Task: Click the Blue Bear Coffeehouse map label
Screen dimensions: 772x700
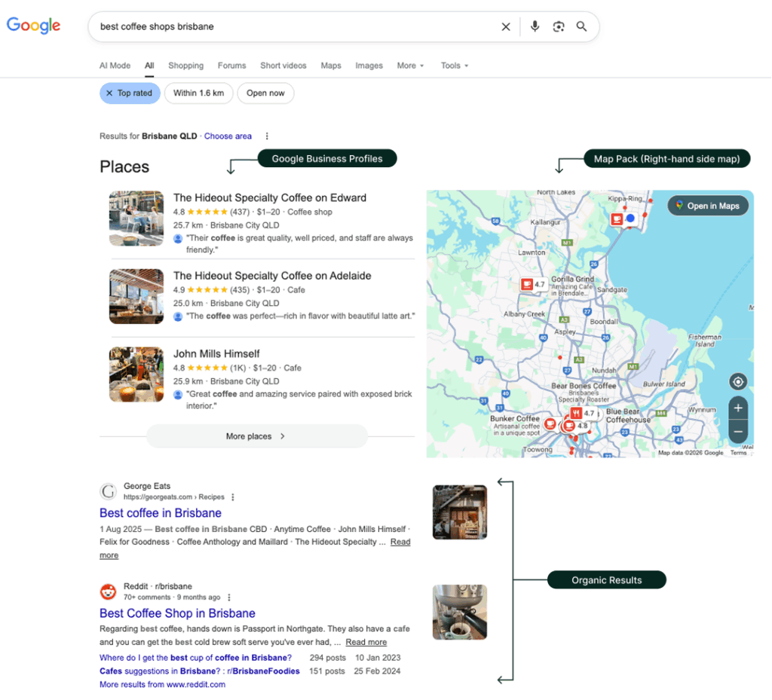Action: (x=628, y=416)
